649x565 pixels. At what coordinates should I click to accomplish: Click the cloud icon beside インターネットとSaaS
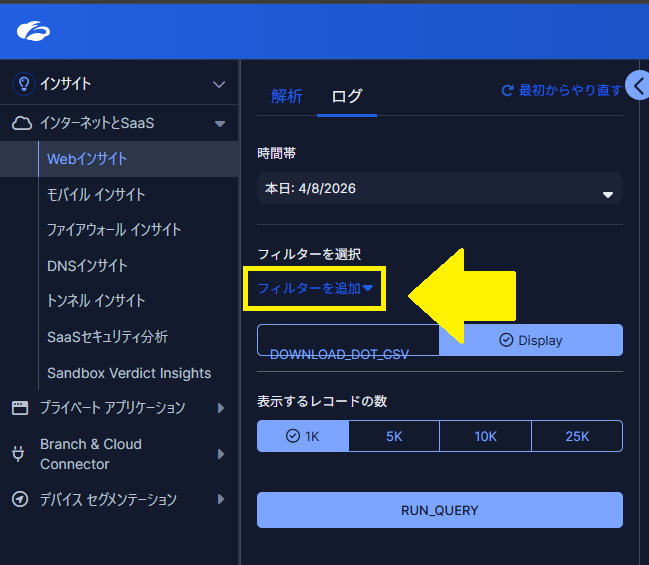[22, 123]
